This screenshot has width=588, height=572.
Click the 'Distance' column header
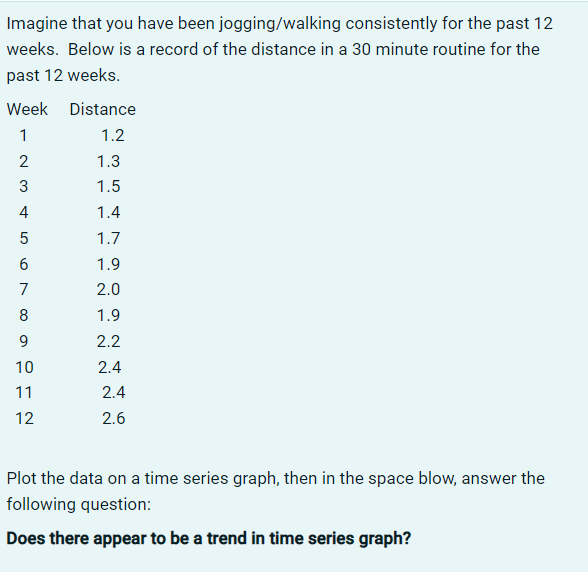[x=102, y=110]
